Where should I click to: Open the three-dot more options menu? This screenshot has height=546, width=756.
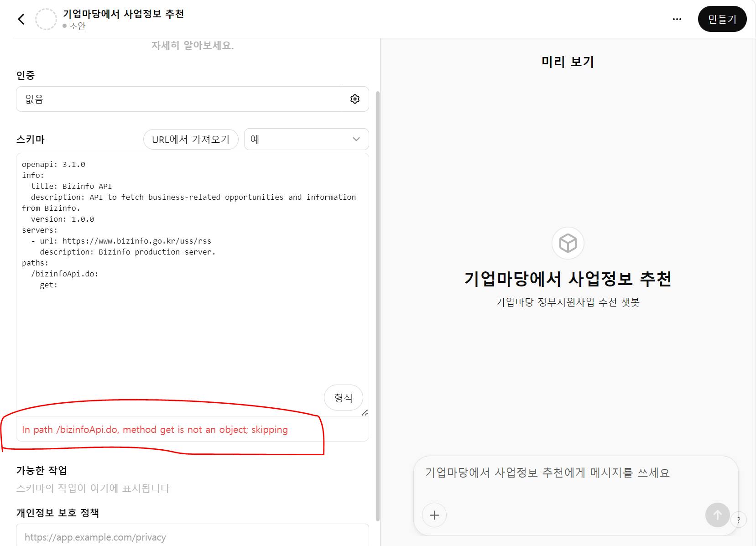[677, 19]
